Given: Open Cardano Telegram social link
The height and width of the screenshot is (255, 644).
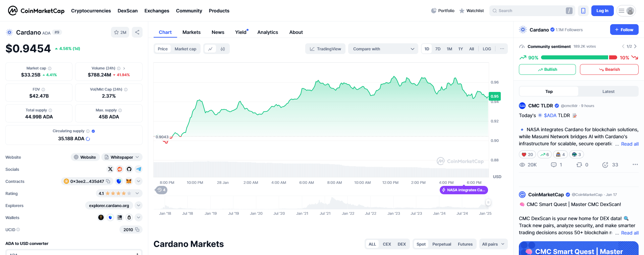Looking at the screenshot, I should coord(139,169).
